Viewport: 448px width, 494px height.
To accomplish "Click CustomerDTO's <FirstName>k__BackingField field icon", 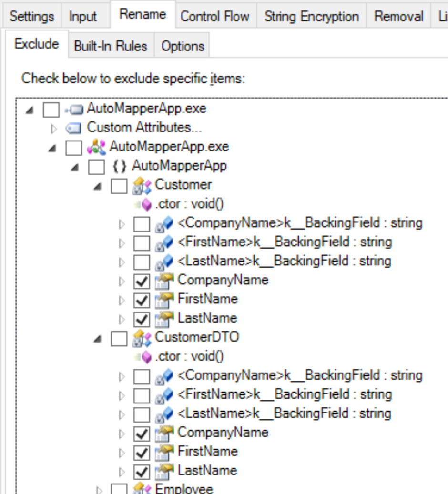I will pos(164,395).
